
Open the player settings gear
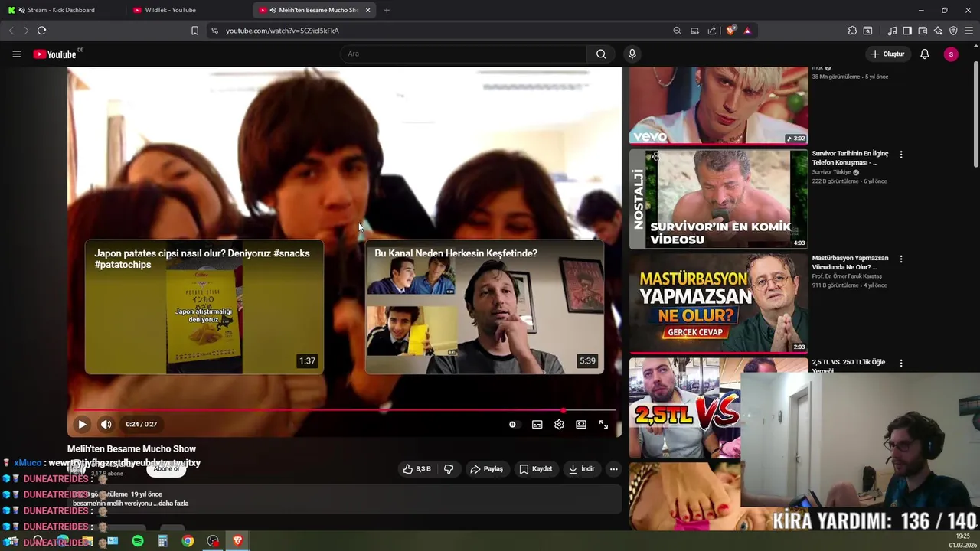point(559,424)
